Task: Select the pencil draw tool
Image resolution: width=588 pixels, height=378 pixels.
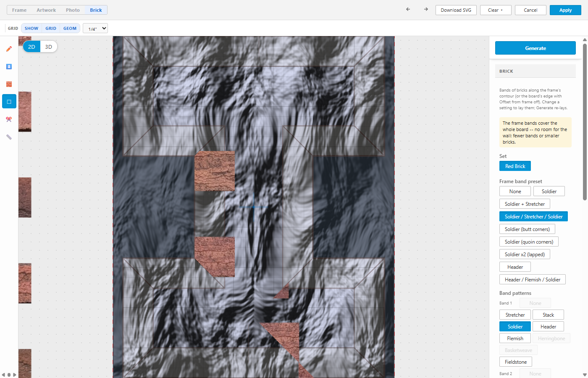Action: coord(9,49)
